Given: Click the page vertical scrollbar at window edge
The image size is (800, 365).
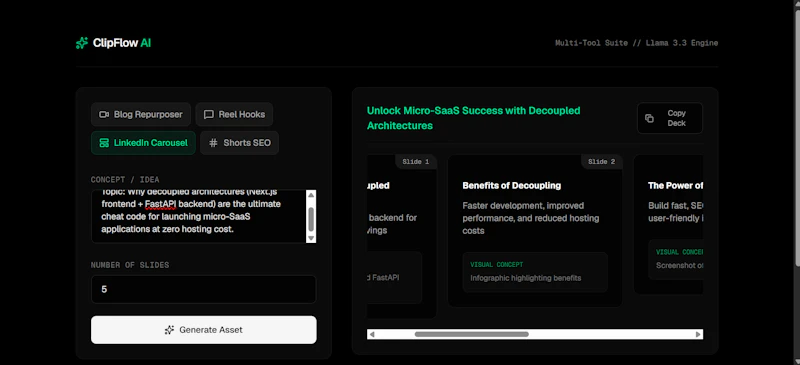Looking at the screenshot, I should coord(797,138).
